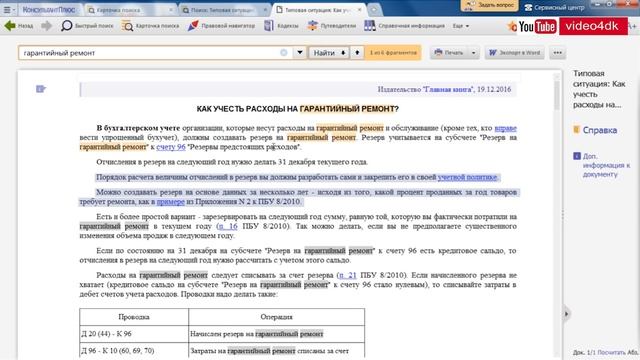Expand the Еще toolbar menu
Viewport: 640px width, 360px height.
[x=460, y=26]
